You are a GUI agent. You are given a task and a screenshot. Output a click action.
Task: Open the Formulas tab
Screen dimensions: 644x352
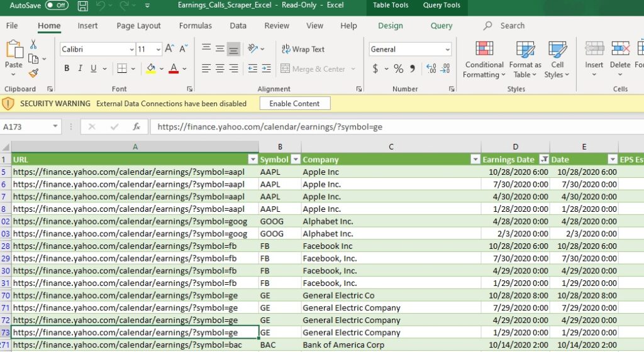click(x=196, y=25)
